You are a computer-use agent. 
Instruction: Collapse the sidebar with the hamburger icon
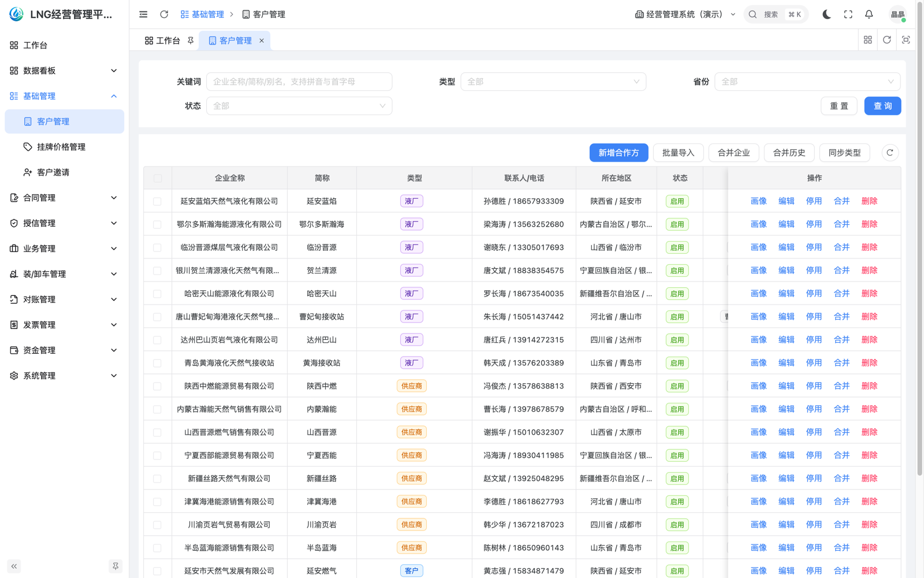pyautogui.click(x=143, y=14)
